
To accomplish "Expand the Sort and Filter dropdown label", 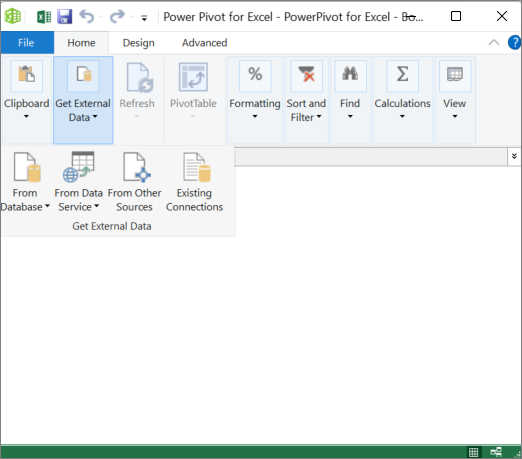I will coord(306,110).
